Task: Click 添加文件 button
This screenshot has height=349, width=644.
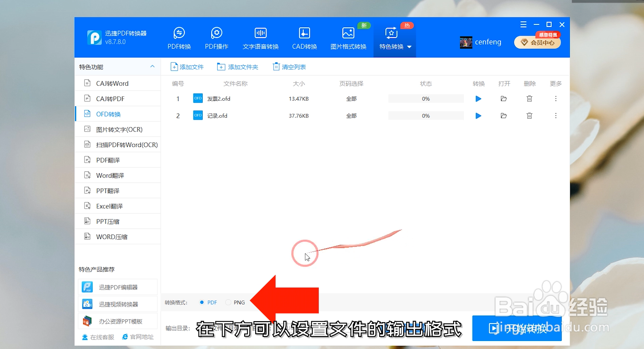Action: coord(187,67)
